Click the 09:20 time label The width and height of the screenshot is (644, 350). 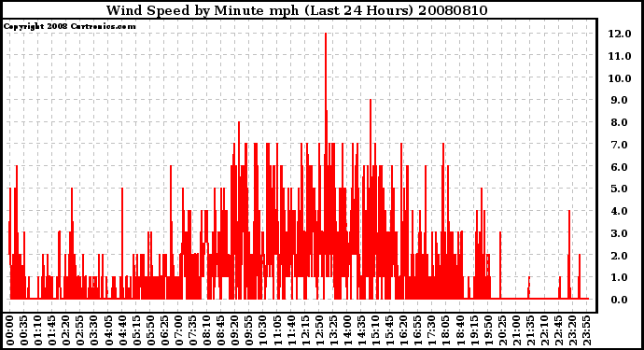pos(235,330)
